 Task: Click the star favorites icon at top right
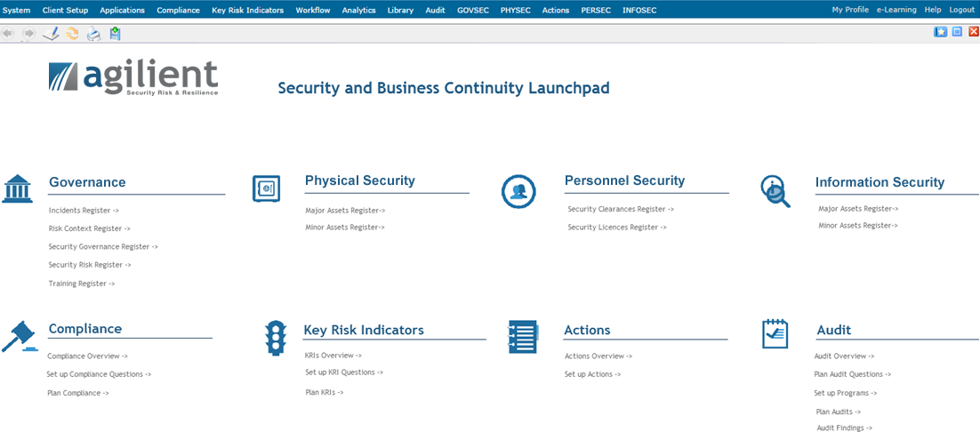tap(941, 32)
